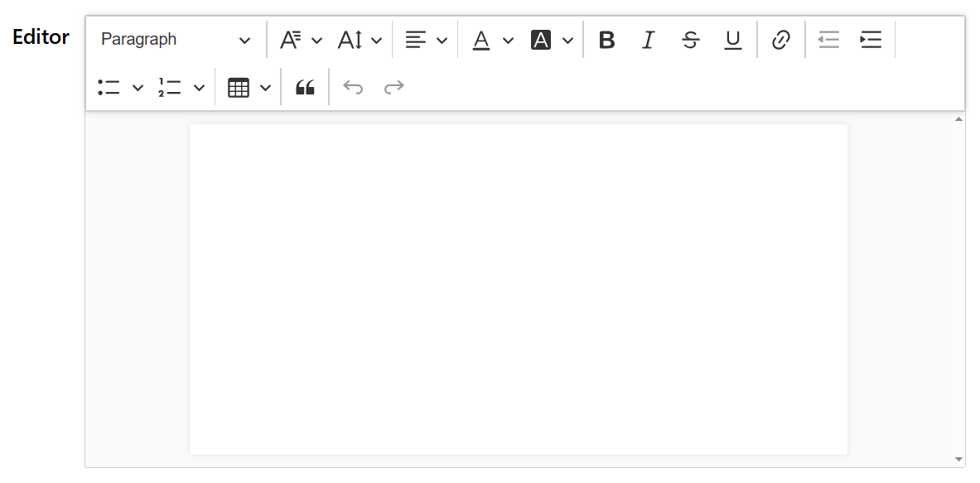Toggle bold formatting
The width and height of the screenshot is (980, 483).
tap(607, 40)
